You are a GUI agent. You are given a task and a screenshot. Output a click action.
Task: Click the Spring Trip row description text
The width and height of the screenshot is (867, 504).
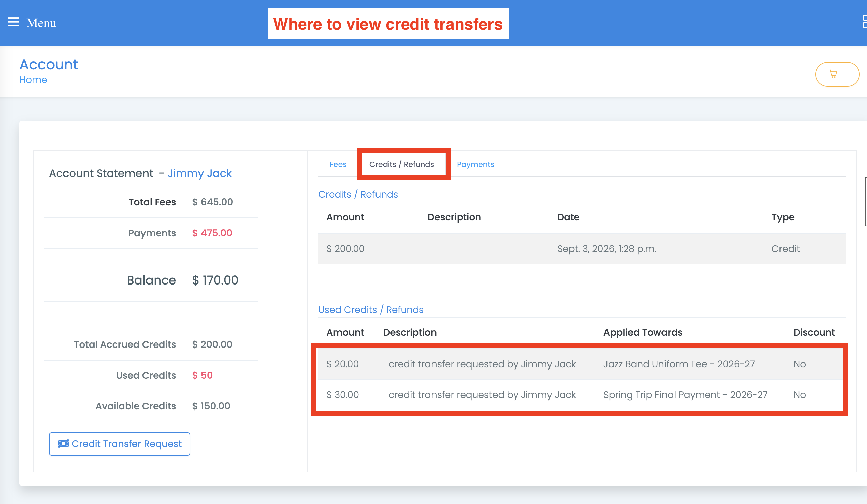[482, 395]
